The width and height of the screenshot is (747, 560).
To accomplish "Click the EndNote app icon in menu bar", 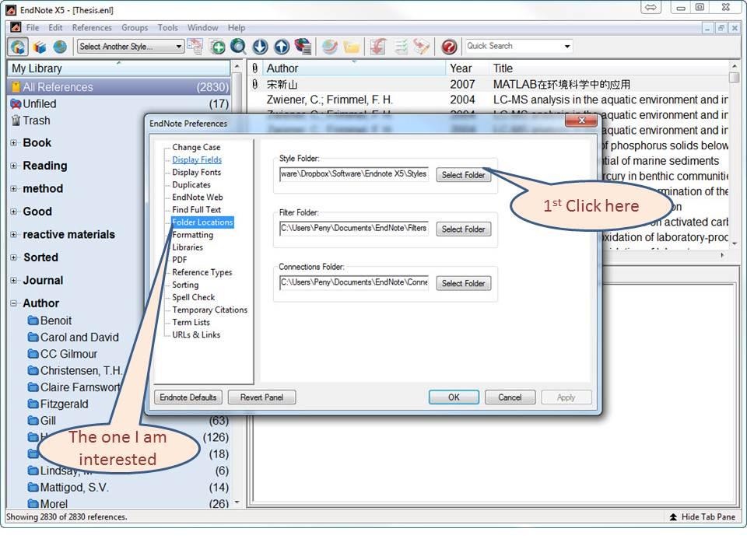I will (x=16, y=27).
